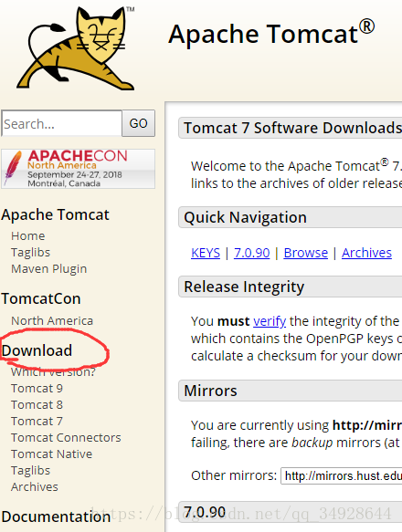Click the Apache Tomcat cat logo
402x532 pixels.
pyautogui.click(x=76, y=48)
